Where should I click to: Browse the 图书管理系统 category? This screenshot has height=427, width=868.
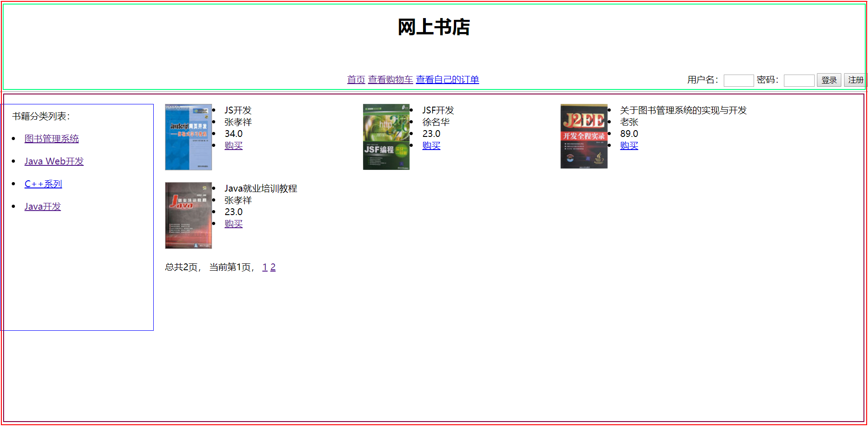click(52, 139)
